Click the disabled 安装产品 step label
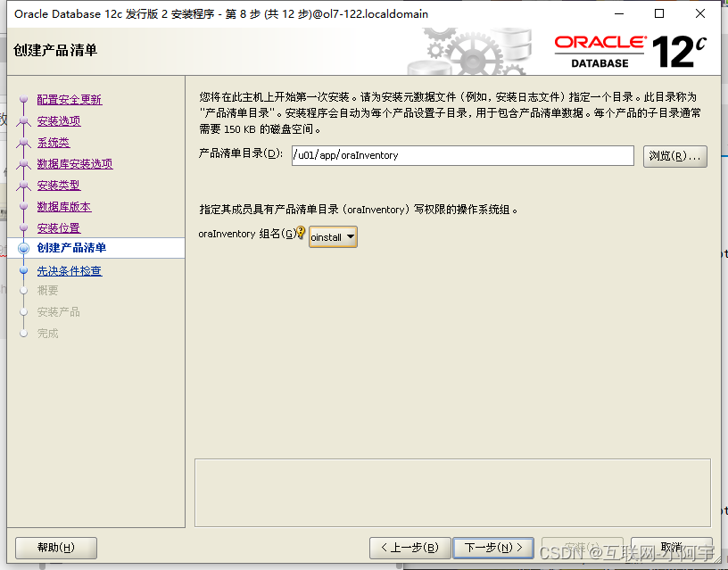 tap(59, 312)
